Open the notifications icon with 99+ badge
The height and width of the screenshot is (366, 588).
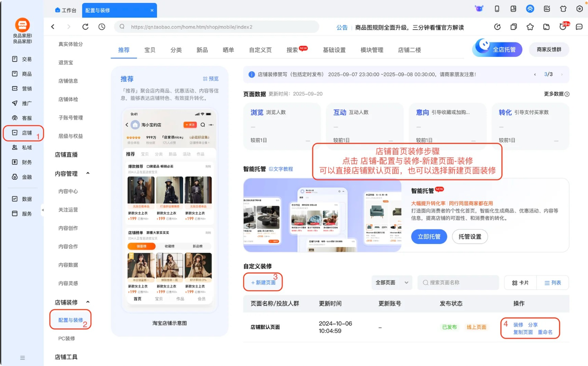coord(564,26)
